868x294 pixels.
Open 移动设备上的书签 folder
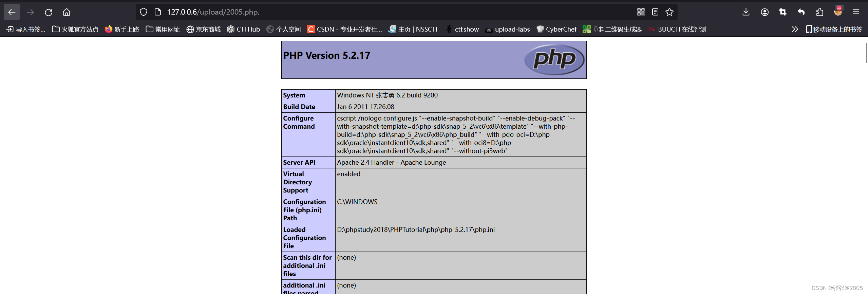point(834,30)
